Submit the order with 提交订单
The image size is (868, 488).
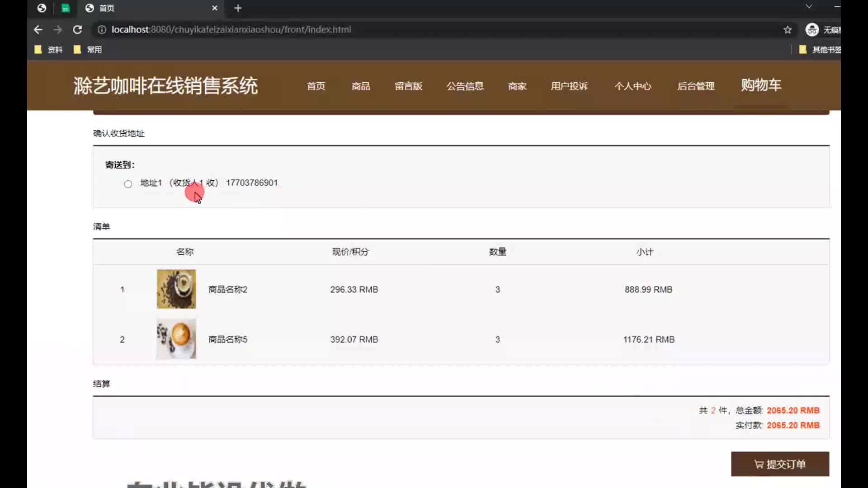780,464
